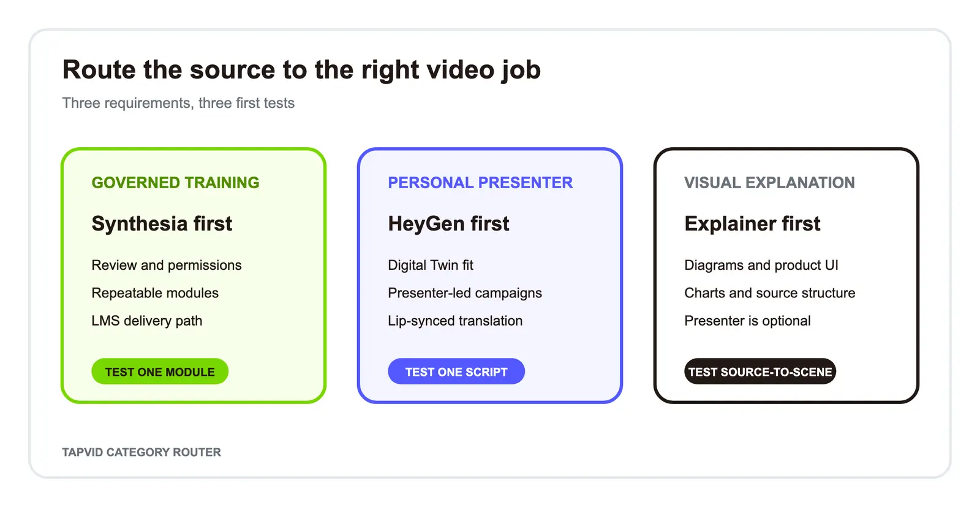This screenshot has width=980, height=507.
Task: Click the 'Synthesia first' card title
Action: (x=162, y=224)
